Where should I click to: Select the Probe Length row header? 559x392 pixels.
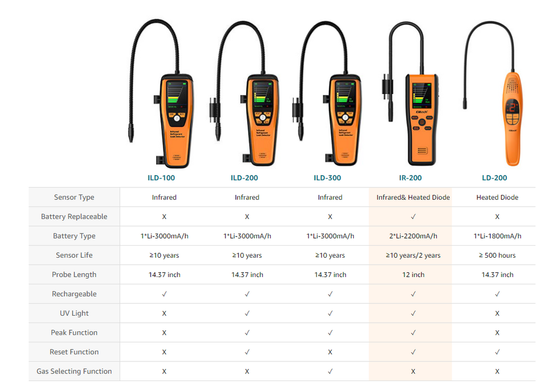coord(74,275)
